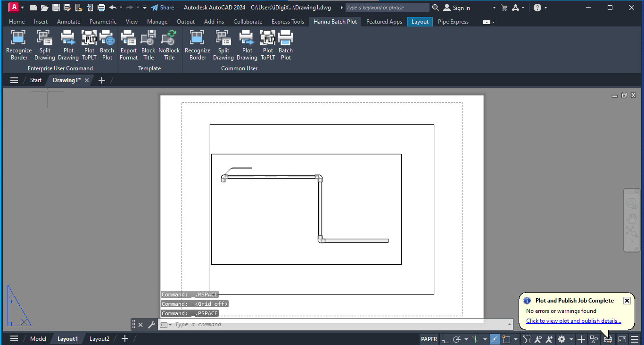
Task: Click the Plot printer icon in title bar
Action: tap(101, 8)
